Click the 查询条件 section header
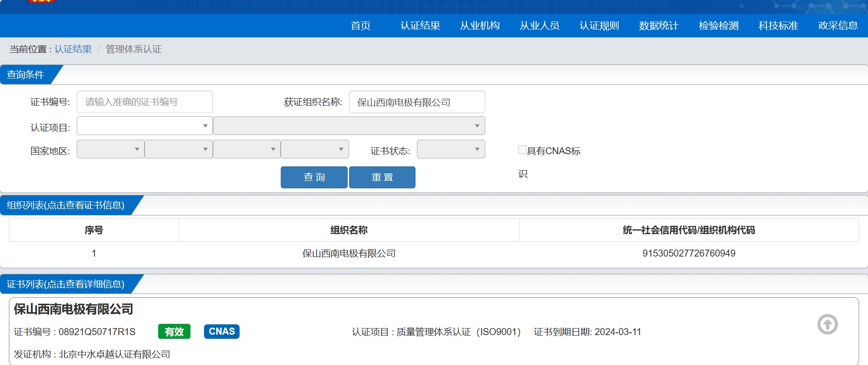Image resolution: width=868 pixels, height=365 pixels. click(x=25, y=75)
